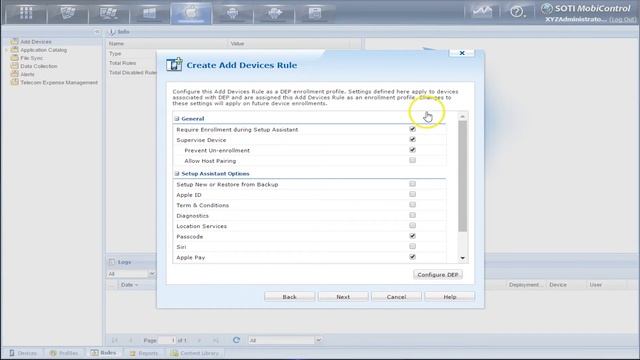640x360 pixels.
Task: Click the Info panel icon
Action: tap(112, 31)
